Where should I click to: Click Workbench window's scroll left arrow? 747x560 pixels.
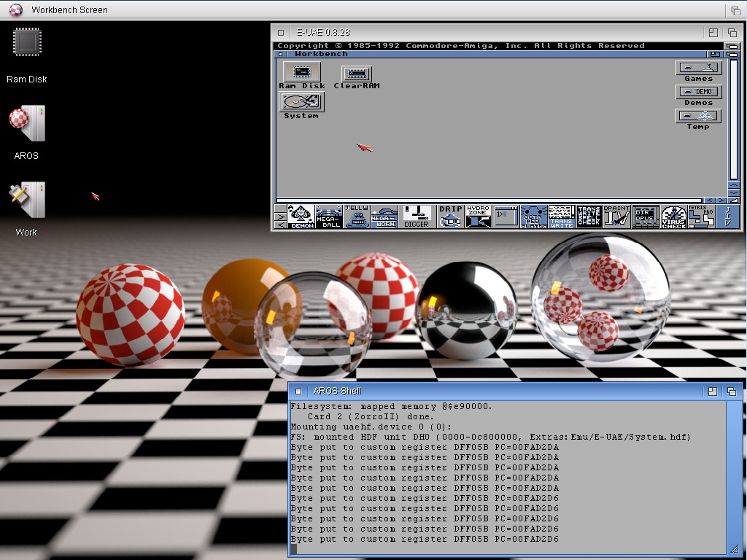709,201
